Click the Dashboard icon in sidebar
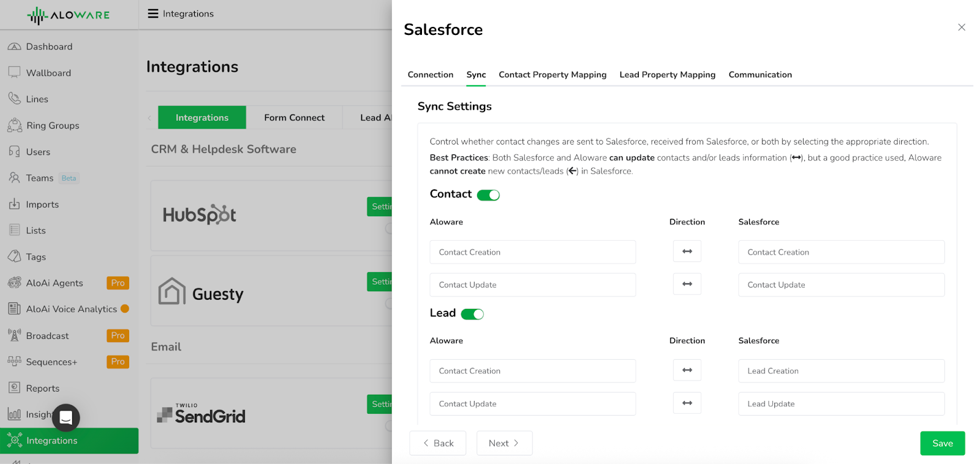The height and width of the screenshot is (464, 980). (14, 47)
